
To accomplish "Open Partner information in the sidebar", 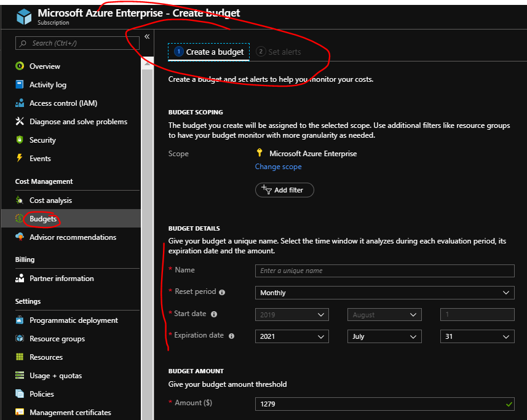I will click(61, 279).
